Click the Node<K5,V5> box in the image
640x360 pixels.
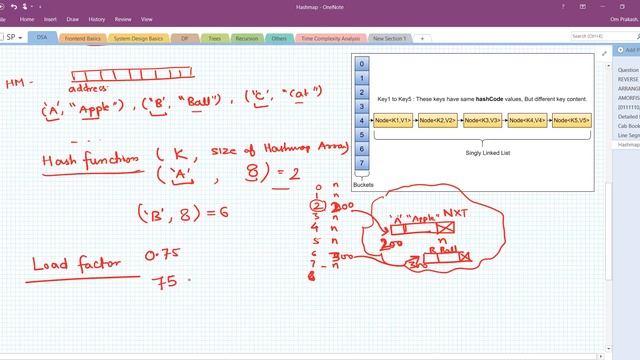coord(572,120)
